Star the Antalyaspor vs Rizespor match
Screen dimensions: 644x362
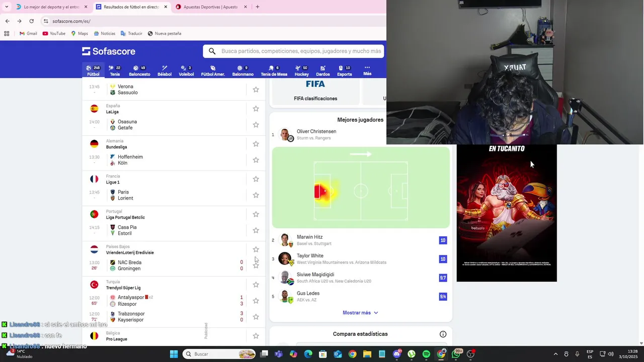point(256,301)
